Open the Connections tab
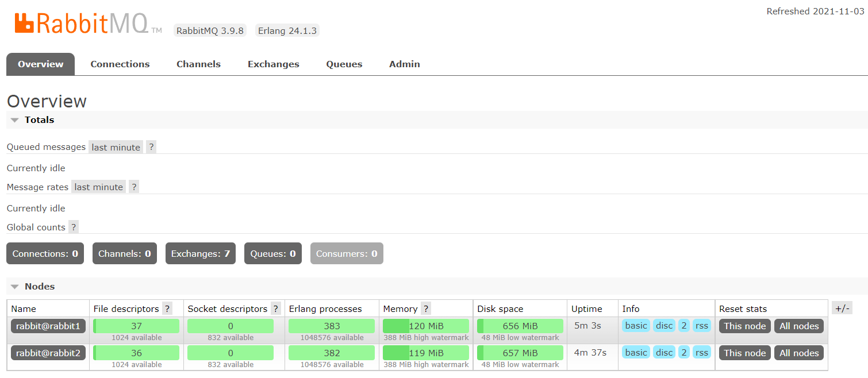Screen dimensions: 868x378 pyautogui.click(x=120, y=64)
